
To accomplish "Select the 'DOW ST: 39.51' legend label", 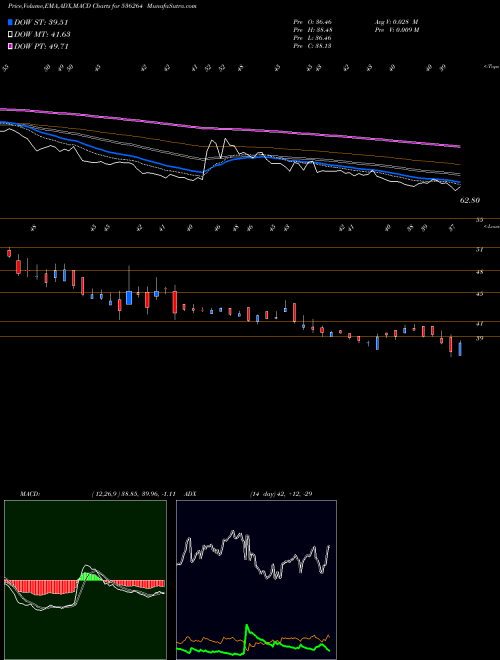I will 41,23.
